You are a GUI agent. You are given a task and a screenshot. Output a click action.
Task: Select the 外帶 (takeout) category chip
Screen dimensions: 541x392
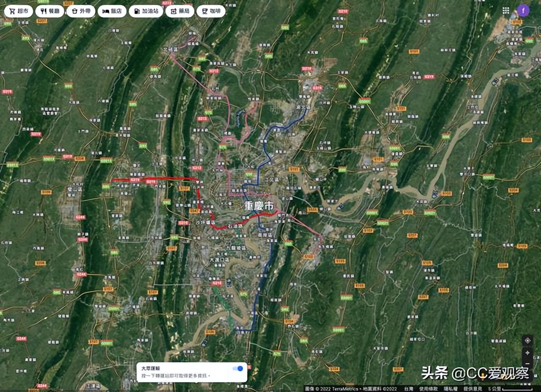tap(81, 11)
